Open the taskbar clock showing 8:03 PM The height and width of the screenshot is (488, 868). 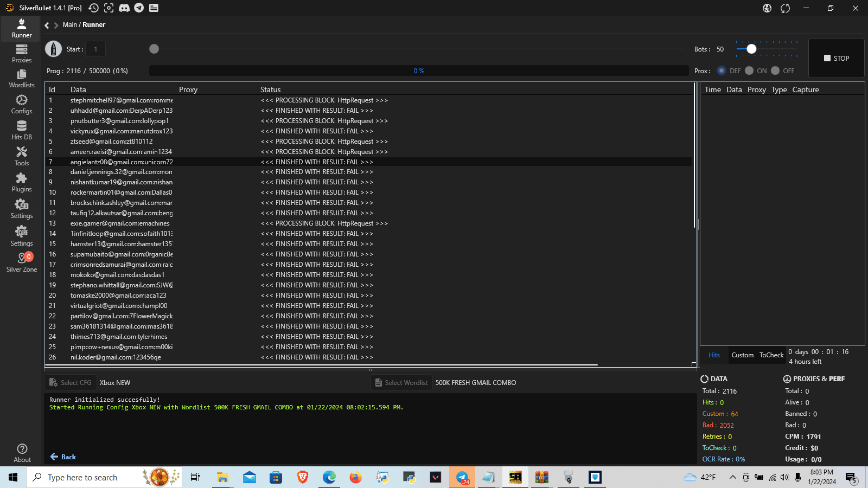[x=821, y=477]
